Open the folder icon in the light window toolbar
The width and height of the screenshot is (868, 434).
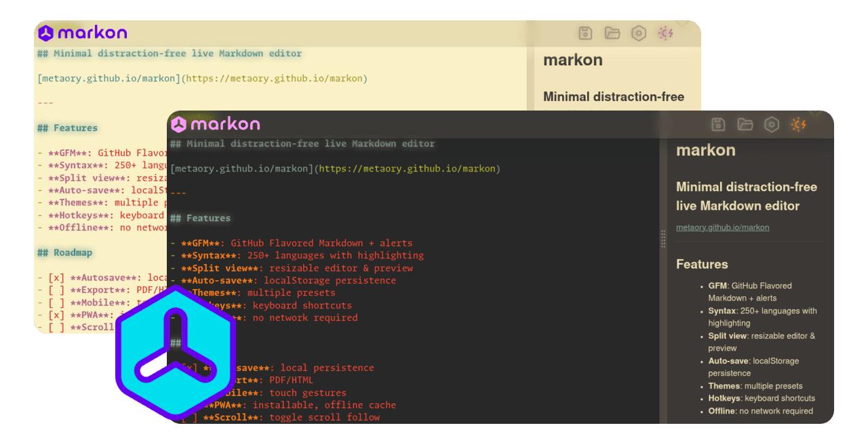tap(612, 33)
